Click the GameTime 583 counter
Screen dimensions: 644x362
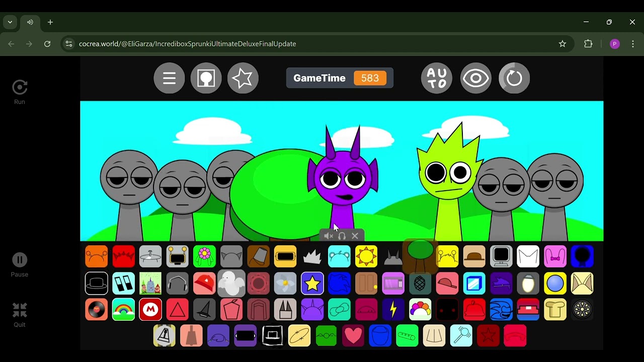340,78
